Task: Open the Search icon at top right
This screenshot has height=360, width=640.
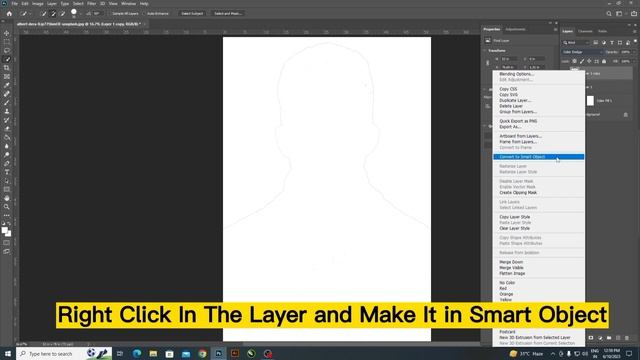Action: coord(609,13)
